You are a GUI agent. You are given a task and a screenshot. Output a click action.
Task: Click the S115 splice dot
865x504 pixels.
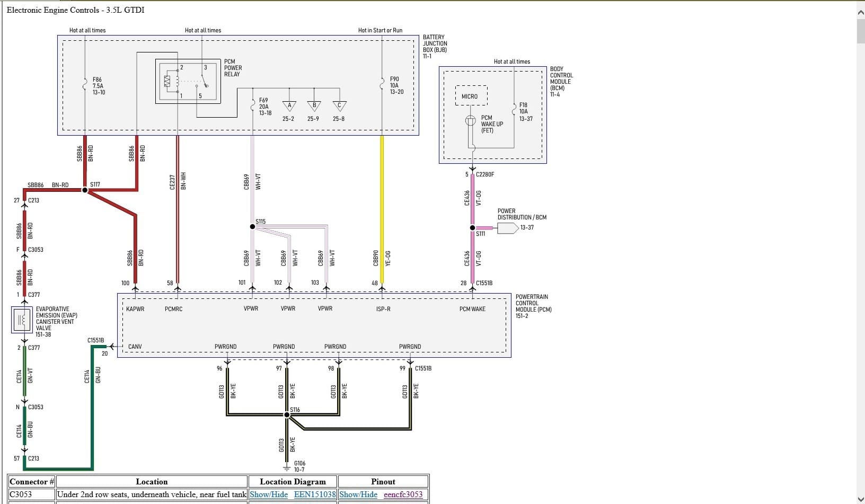(252, 227)
